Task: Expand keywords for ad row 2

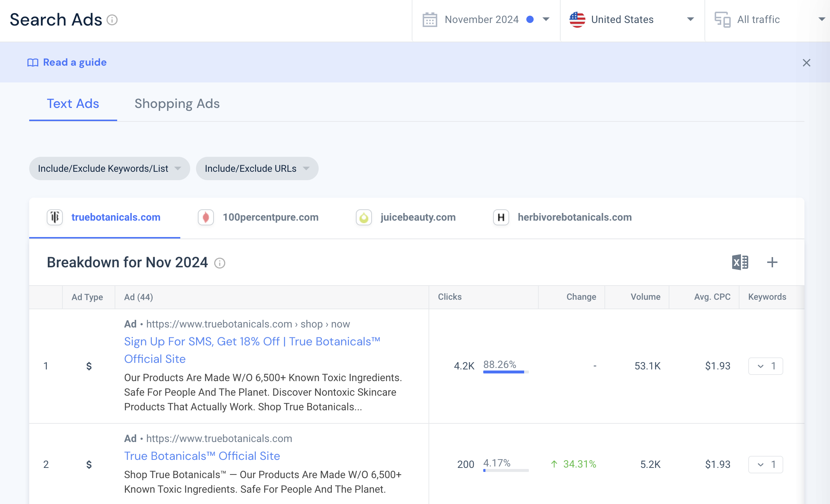Action: pos(765,465)
